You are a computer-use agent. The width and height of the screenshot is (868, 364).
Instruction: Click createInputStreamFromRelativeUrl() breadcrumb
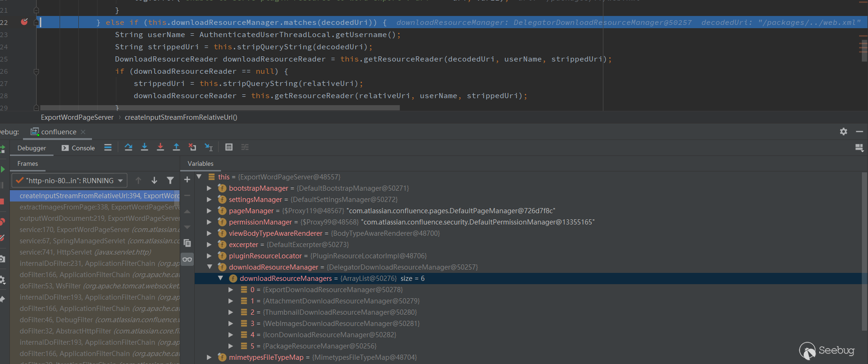click(181, 117)
